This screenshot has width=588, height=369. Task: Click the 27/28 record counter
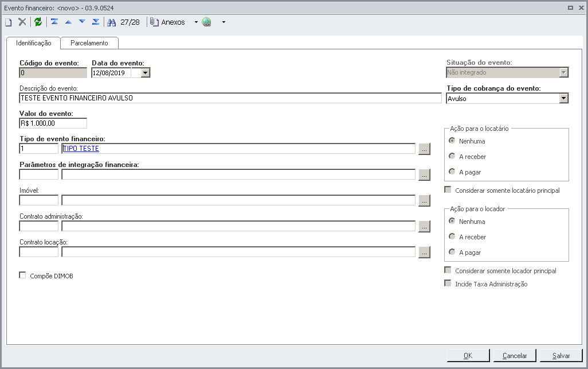pos(130,22)
